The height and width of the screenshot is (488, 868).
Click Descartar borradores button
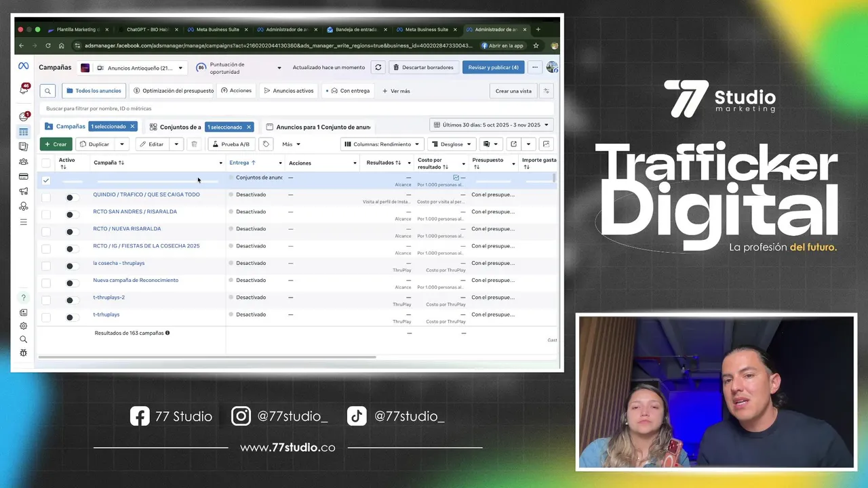pos(423,68)
